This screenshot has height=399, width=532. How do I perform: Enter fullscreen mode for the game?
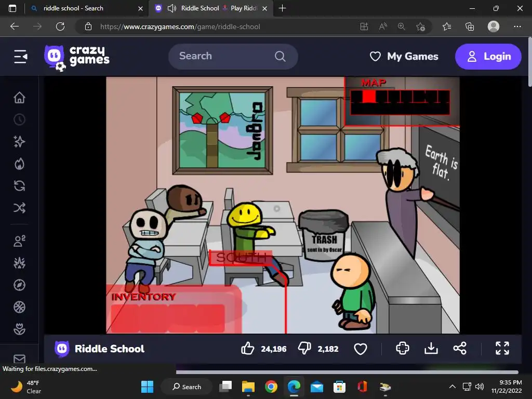(x=502, y=349)
